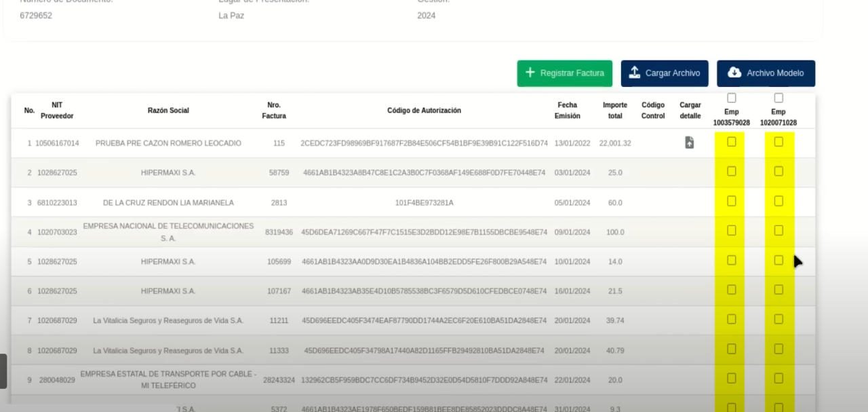The height and width of the screenshot is (412, 868).
Task: Toggle the header checkbox for Emp 1003579028
Action: point(731,98)
